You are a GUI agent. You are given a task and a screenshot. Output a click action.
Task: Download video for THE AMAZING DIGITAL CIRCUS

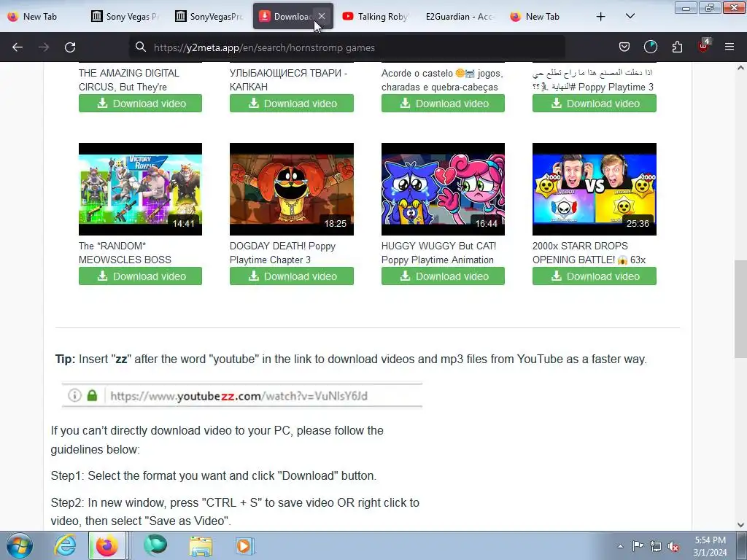pyautogui.click(x=140, y=104)
